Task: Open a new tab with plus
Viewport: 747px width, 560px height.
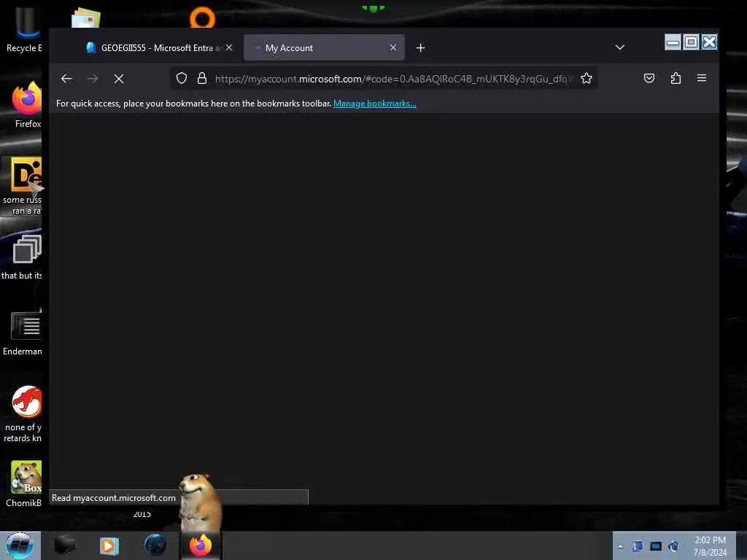Action: point(420,47)
